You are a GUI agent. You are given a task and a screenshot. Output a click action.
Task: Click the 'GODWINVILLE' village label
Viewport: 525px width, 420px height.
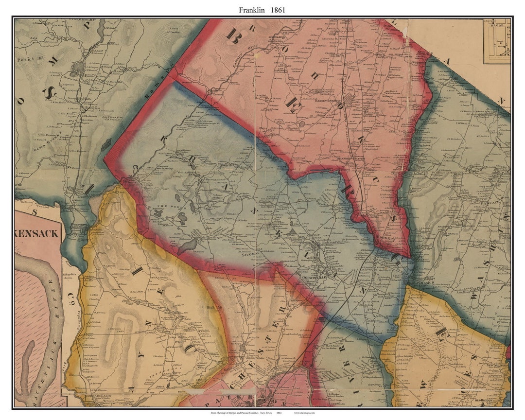[313, 278]
